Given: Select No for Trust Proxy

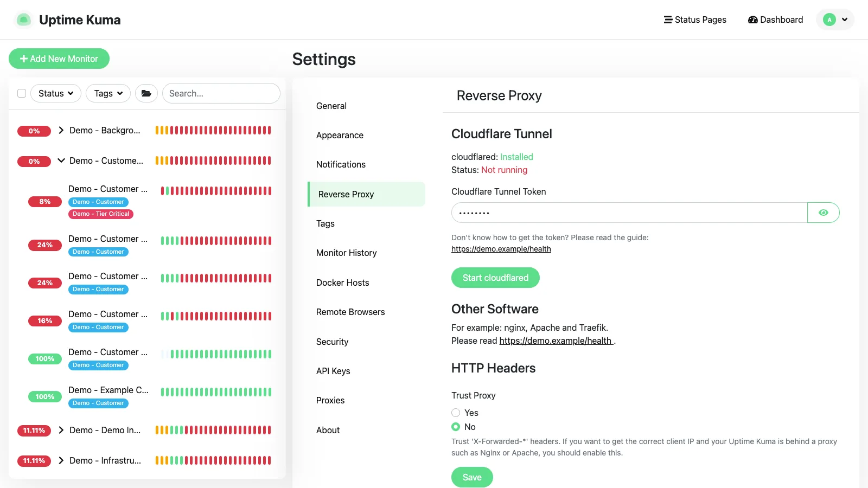Looking at the screenshot, I should tap(456, 427).
